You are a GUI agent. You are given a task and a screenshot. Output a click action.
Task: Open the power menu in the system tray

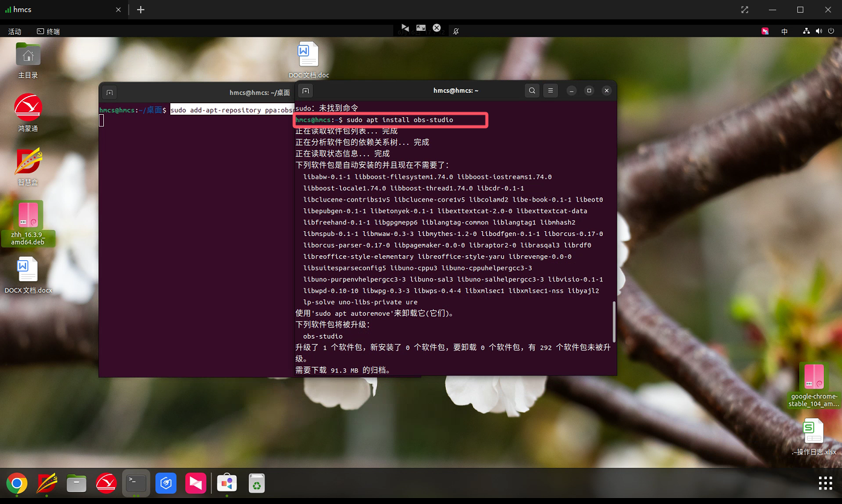click(831, 31)
